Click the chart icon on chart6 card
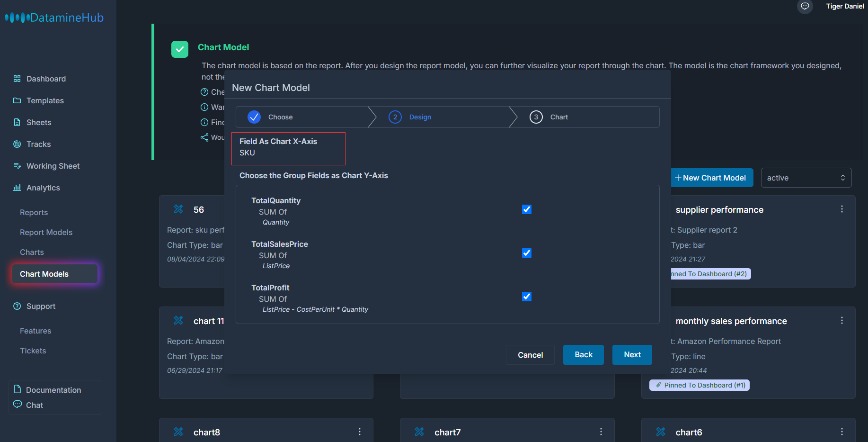Image resolution: width=868 pixels, height=442 pixels. [x=661, y=432]
